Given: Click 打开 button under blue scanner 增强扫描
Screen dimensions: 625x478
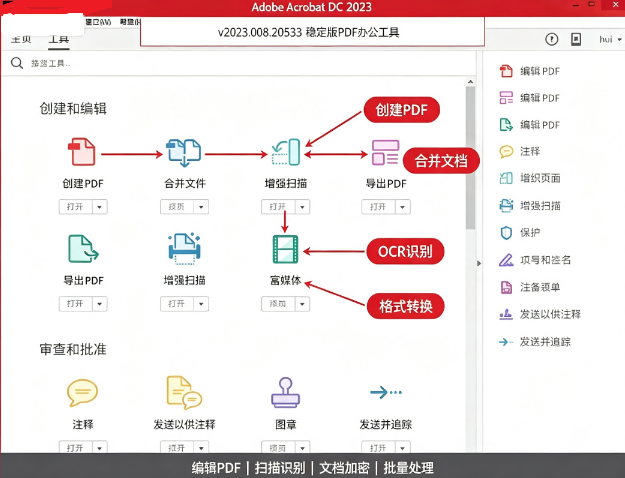Looking at the screenshot, I should (x=177, y=304).
